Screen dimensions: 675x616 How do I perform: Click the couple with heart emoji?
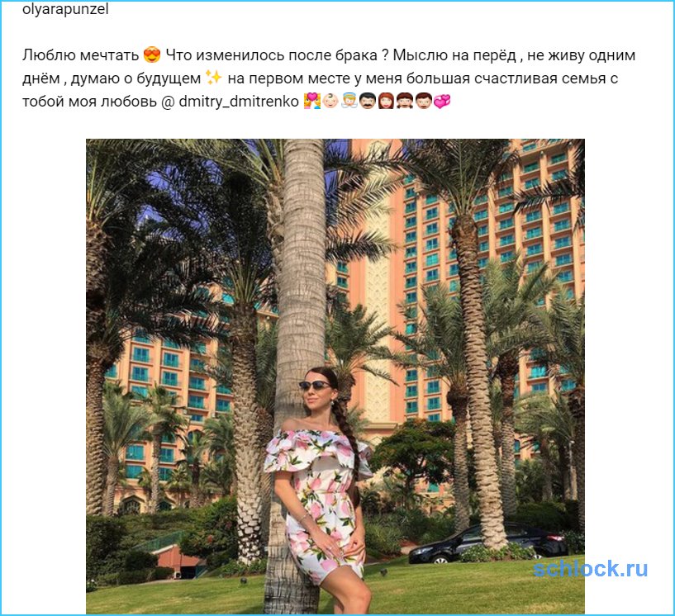tap(312, 102)
